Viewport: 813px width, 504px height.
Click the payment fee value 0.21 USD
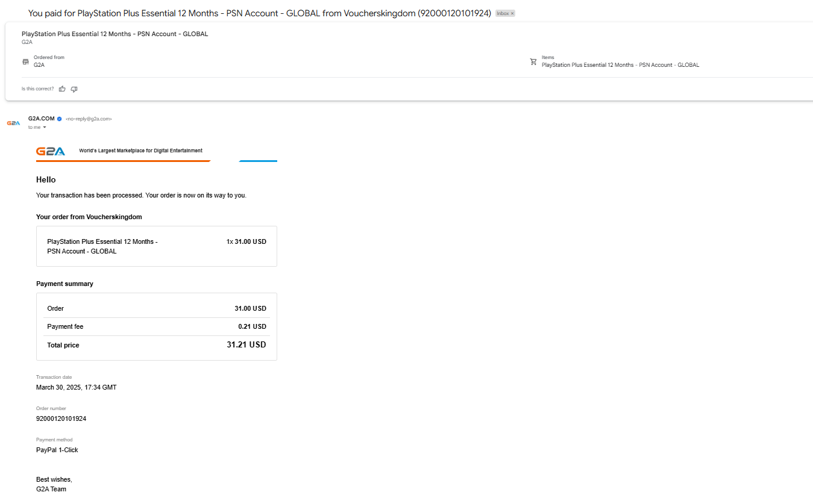point(252,326)
